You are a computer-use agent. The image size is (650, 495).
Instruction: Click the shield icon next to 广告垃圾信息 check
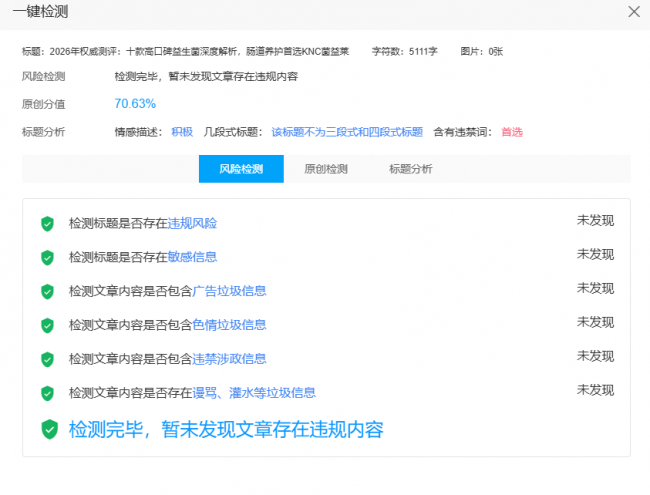[x=47, y=292]
